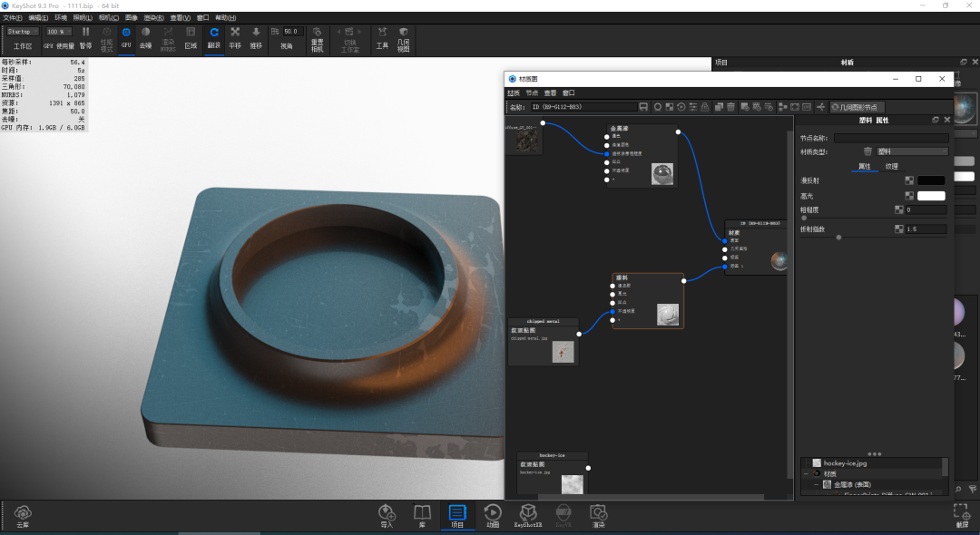Pause the real-time render (暂停)
The width and height of the screenshot is (980, 535).
tap(85, 38)
